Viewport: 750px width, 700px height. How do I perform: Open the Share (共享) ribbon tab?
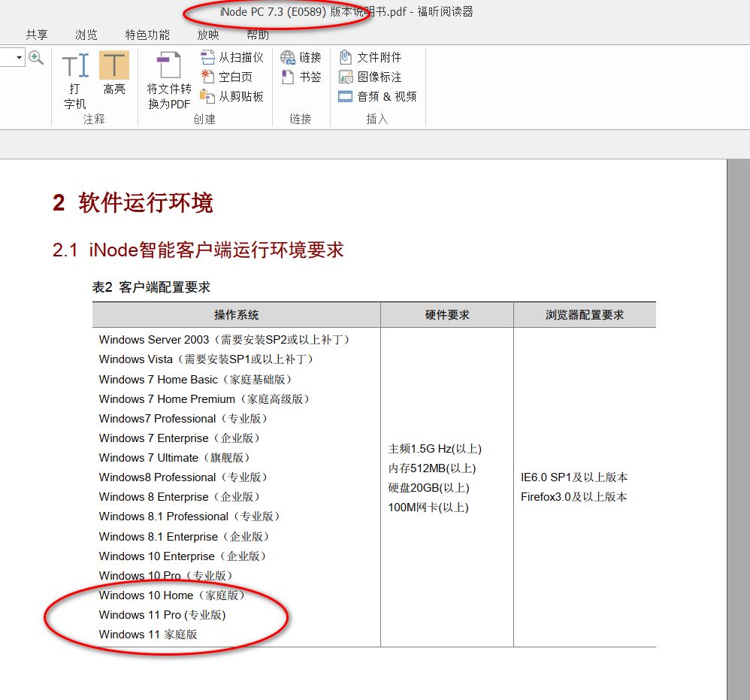tap(37, 35)
